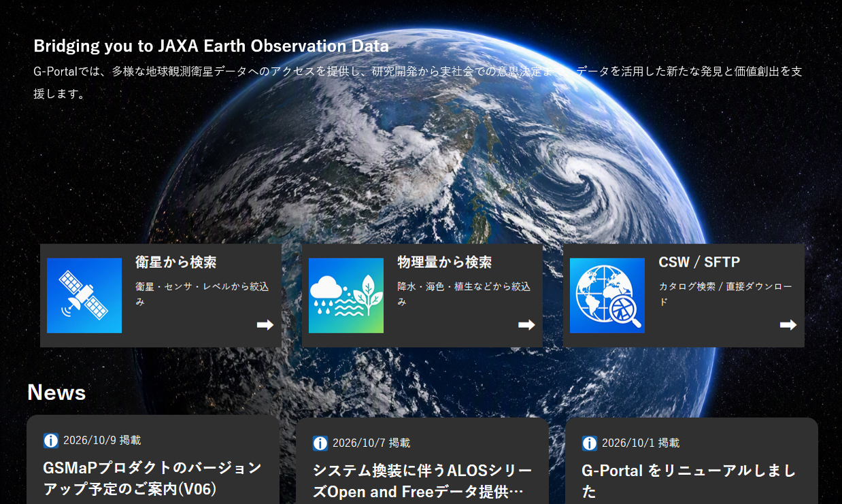The width and height of the screenshot is (842, 504).
Task: Click the 2026/10/7 掲載 date
Action: point(371,443)
